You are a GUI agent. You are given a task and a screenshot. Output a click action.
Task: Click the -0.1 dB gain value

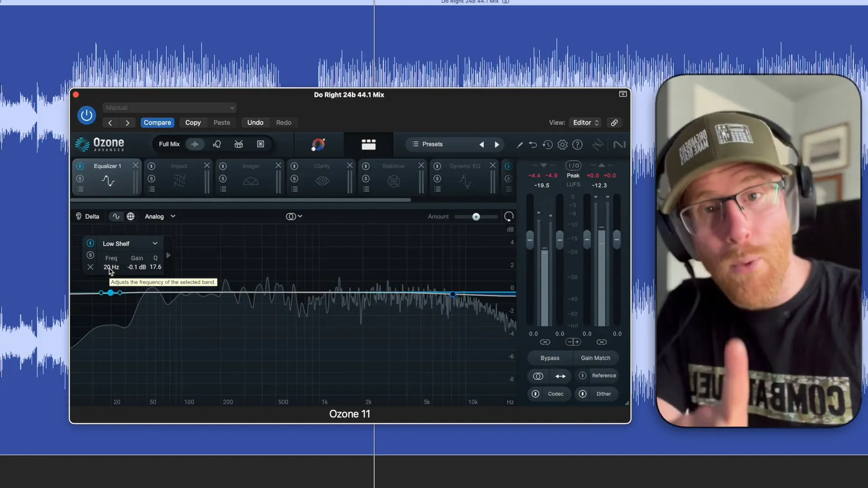tap(137, 267)
